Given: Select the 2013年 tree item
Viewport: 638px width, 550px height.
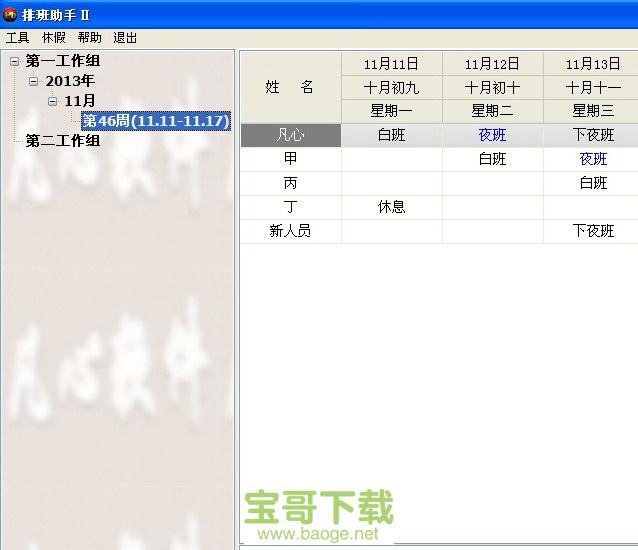Looking at the screenshot, I should coord(70,81).
